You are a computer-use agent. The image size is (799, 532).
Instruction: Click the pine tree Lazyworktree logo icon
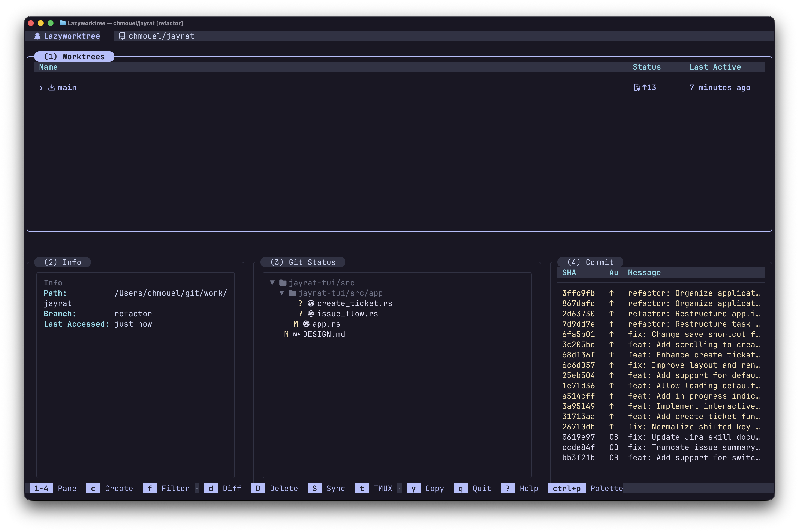(x=38, y=36)
